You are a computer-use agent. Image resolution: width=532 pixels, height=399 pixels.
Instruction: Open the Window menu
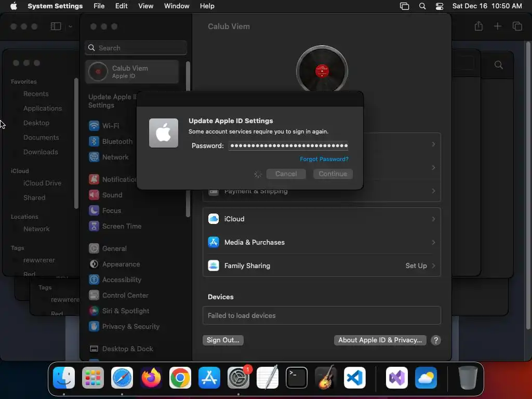177,6
